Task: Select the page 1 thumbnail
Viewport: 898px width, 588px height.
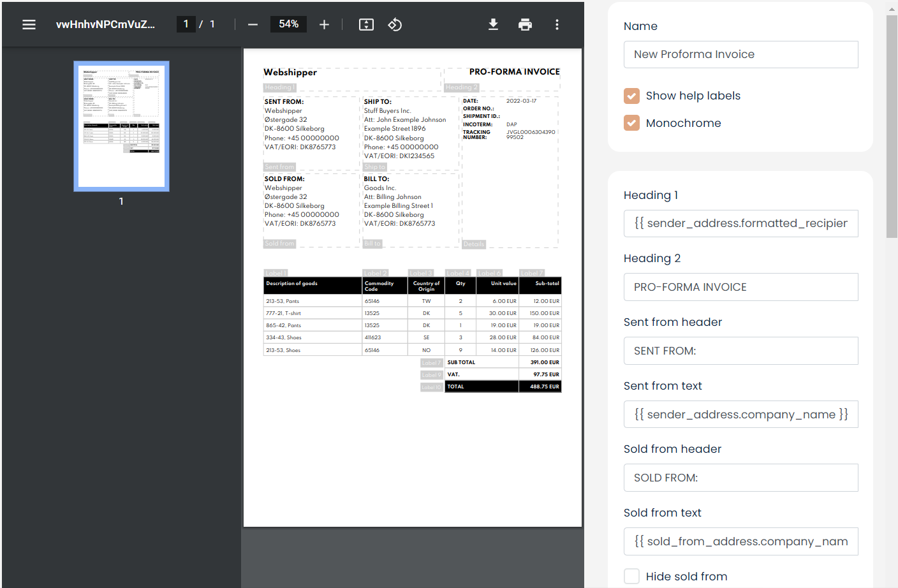Action: [121, 126]
